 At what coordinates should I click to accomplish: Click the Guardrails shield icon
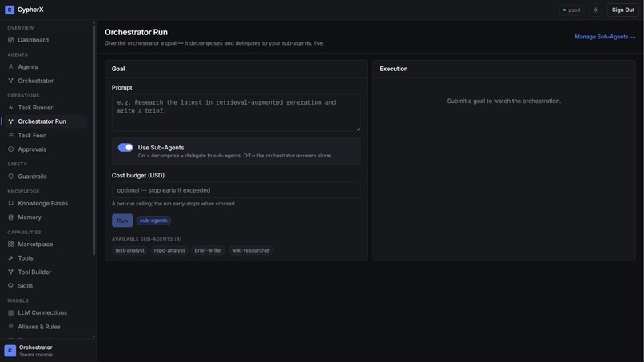[10, 177]
